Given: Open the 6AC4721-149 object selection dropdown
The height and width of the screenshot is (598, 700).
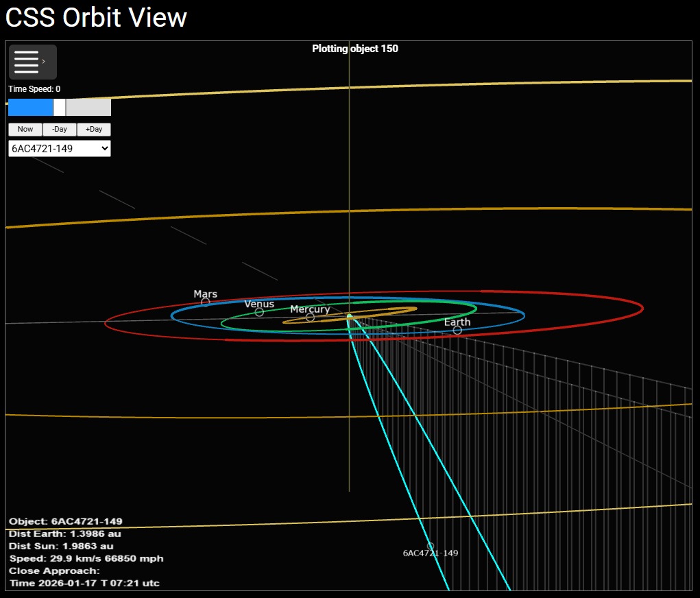Looking at the screenshot, I should click(60, 148).
